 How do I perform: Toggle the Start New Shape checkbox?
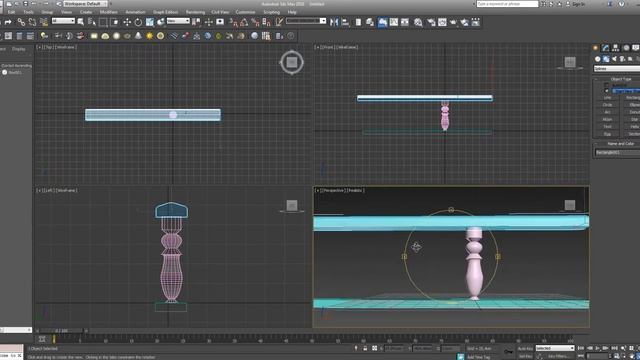coord(607,91)
